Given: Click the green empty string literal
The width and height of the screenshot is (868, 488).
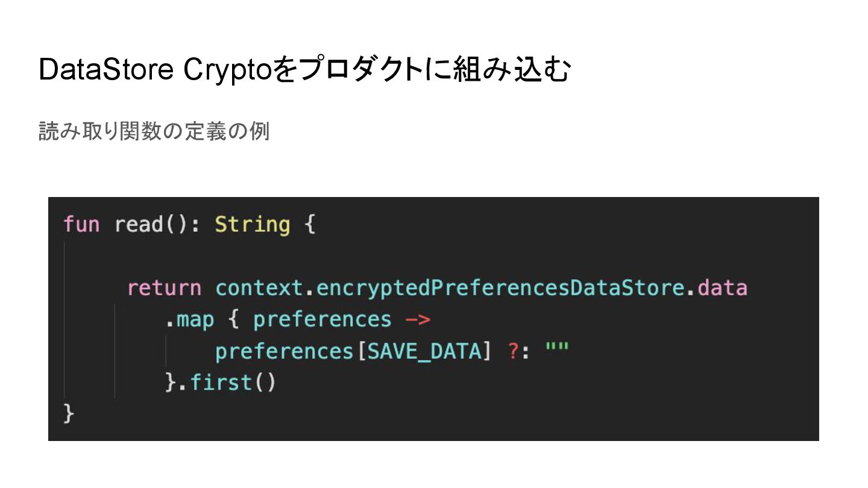Looking at the screenshot, I should pos(557,349).
